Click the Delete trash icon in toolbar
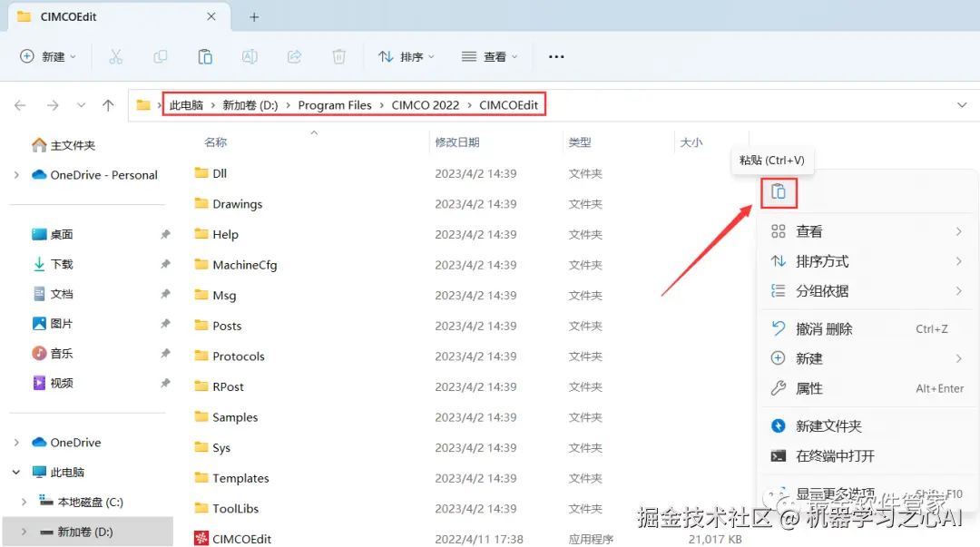This screenshot has width=980, height=547. tap(338, 57)
